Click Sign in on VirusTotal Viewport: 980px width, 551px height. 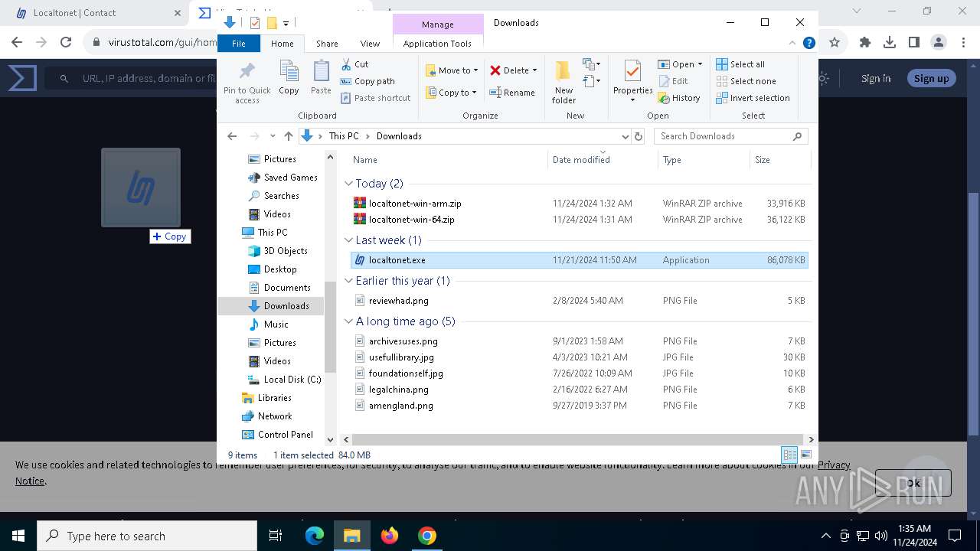[875, 78]
